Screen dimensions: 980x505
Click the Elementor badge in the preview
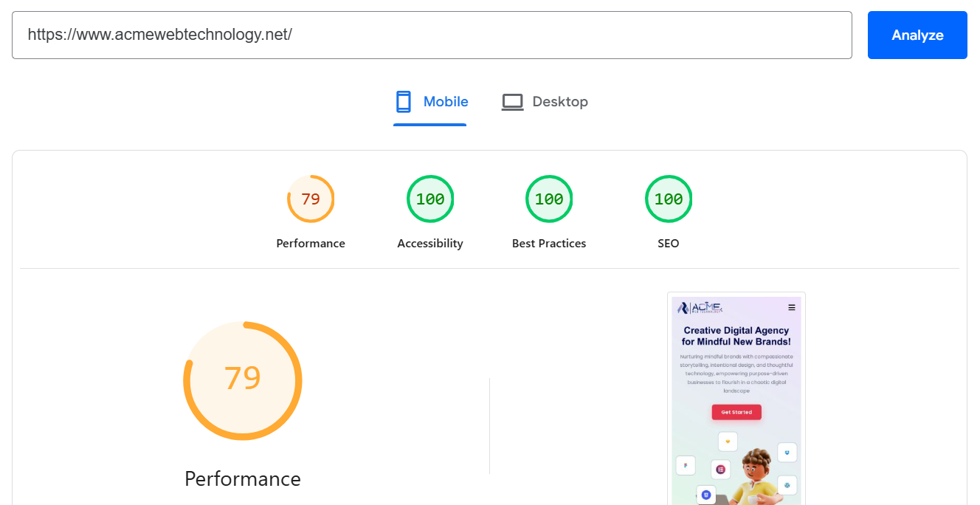coord(721,470)
